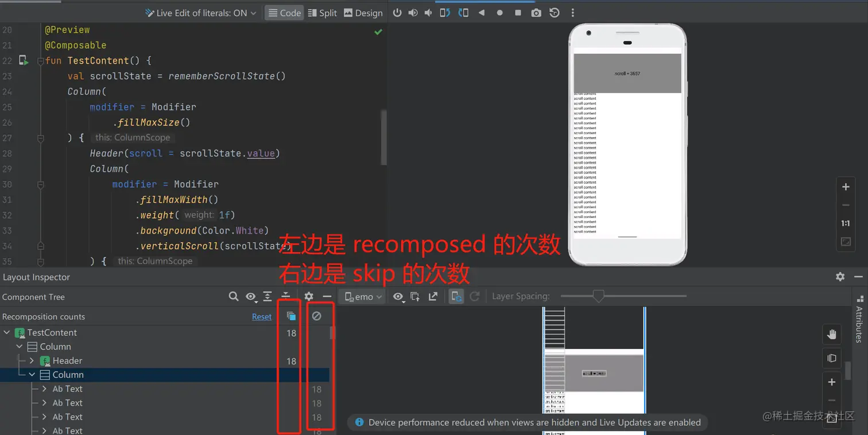868x435 pixels.
Task: Select the Pan hand tool in Layout Inspector
Action: point(832,335)
